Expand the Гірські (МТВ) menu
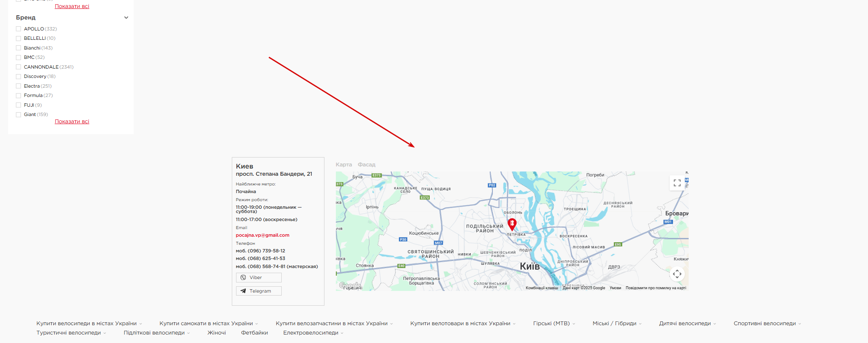Viewport: 868px width, 343px height. coord(554,324)
